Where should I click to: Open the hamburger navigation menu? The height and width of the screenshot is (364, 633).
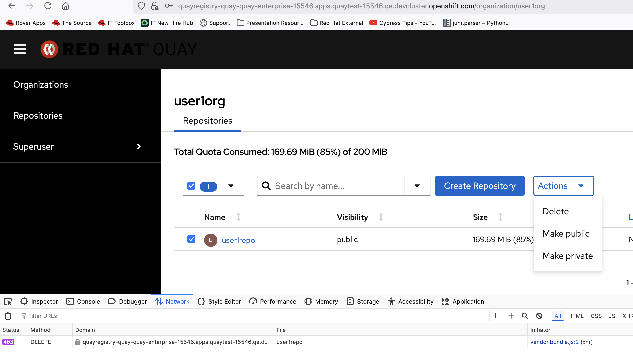(20, 49)
